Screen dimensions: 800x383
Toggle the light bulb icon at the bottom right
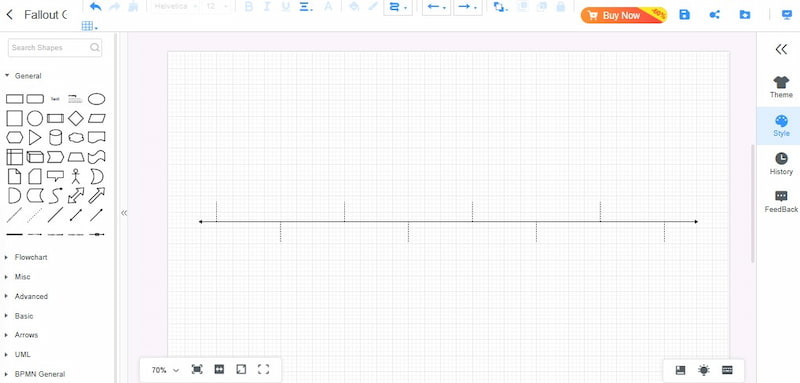click(704, 370)
